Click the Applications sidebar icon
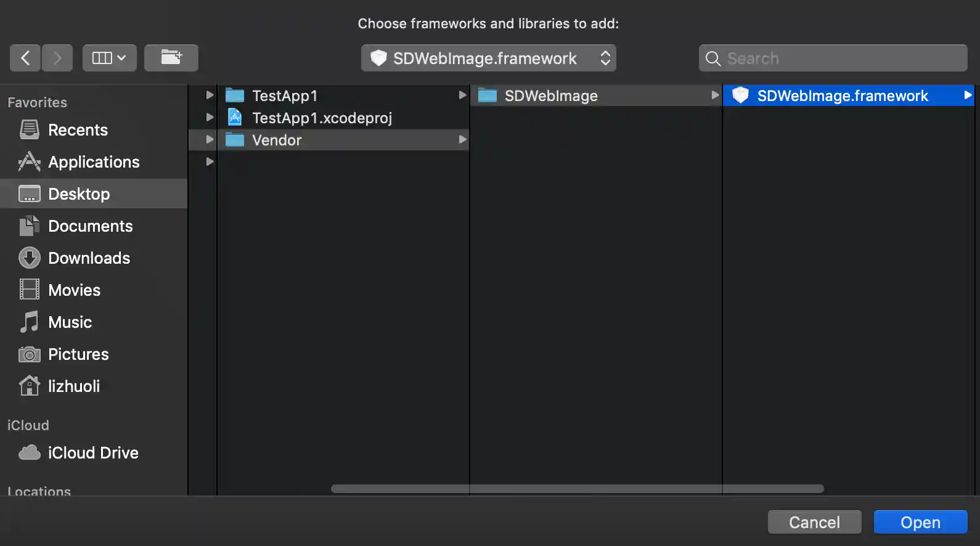 pyautogui.click(x=30, y=161)
